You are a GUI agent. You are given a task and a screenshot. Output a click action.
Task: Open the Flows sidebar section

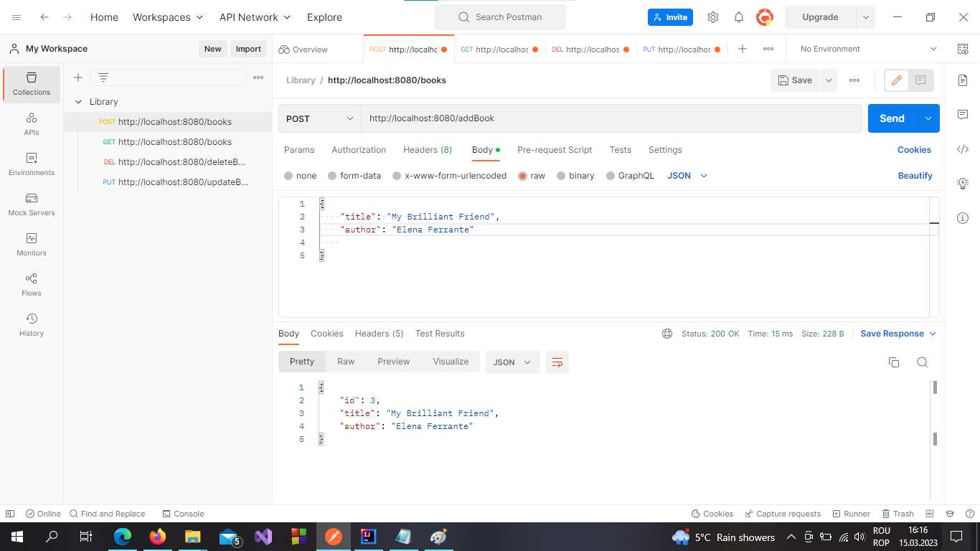(x=32, y=285)
